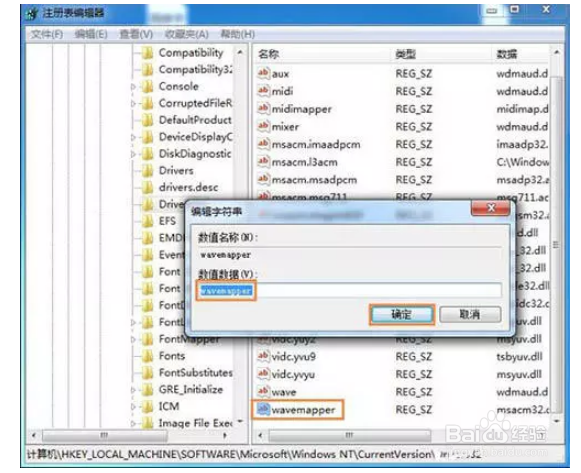Image resolution: width=581 pixels, height=473 pixels.
Task: Select the DeviceDisplayC tree item
Action: (x=196, y=137)
